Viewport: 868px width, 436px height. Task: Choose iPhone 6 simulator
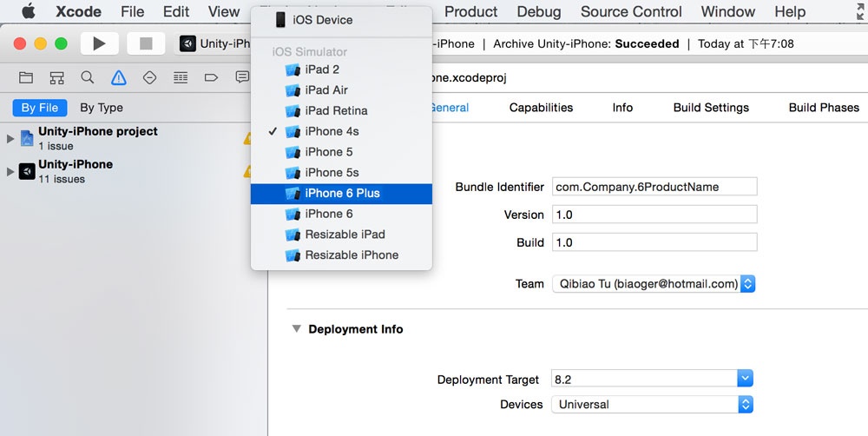pyautogui.click(x=341, y=214)
